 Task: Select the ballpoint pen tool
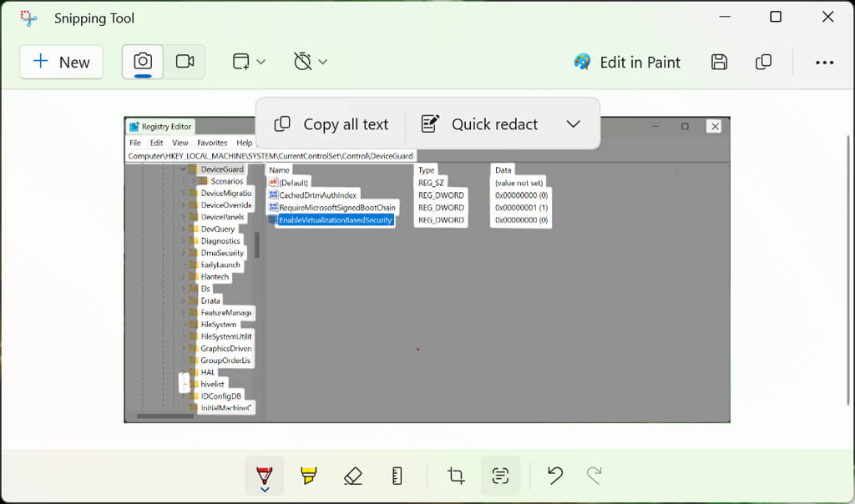click(x=265, y=476)
